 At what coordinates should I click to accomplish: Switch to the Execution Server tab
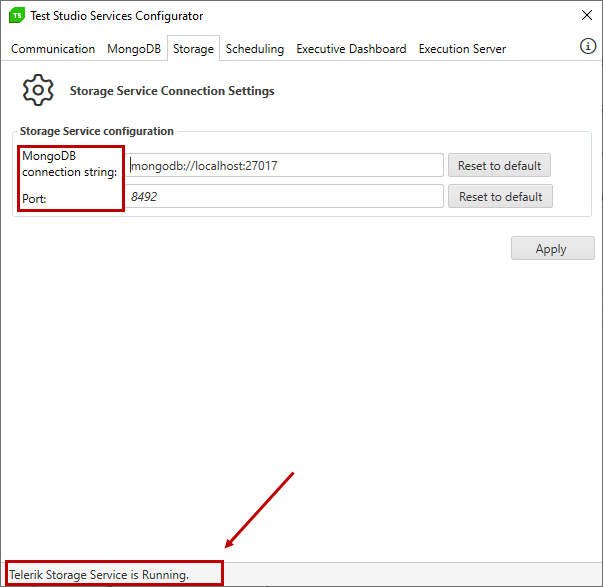462,49
